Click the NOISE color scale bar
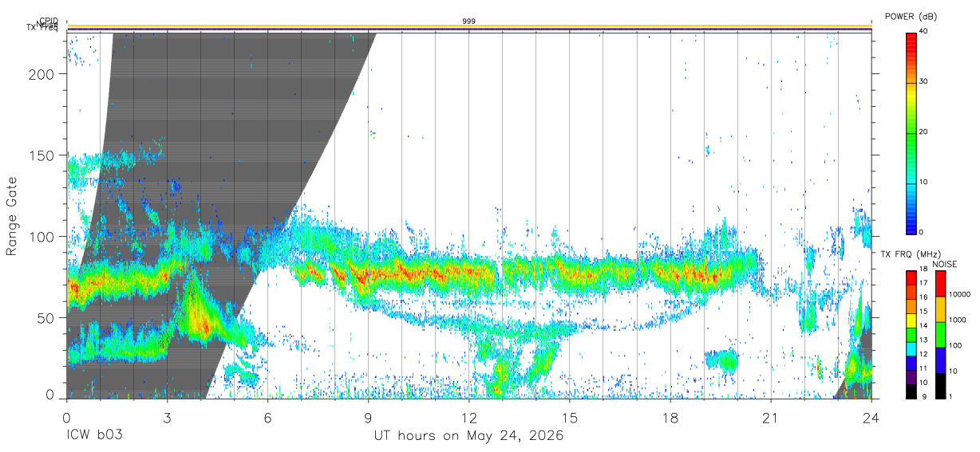 (x=940, y=334)
